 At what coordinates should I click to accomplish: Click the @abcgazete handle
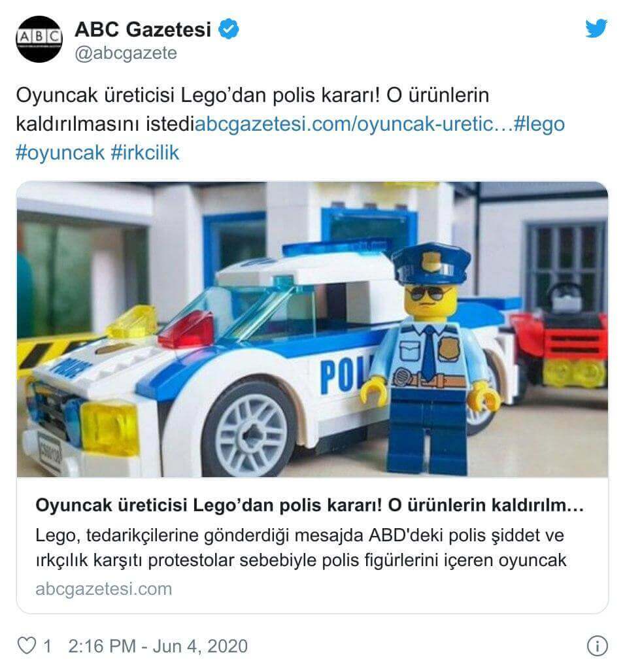click(x=126, y=53)
